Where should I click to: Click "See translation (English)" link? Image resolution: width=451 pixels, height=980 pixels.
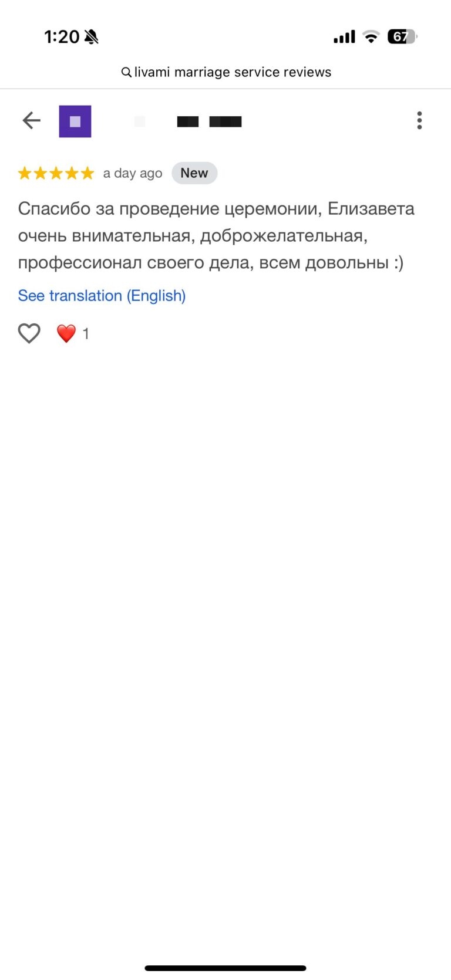102,295
